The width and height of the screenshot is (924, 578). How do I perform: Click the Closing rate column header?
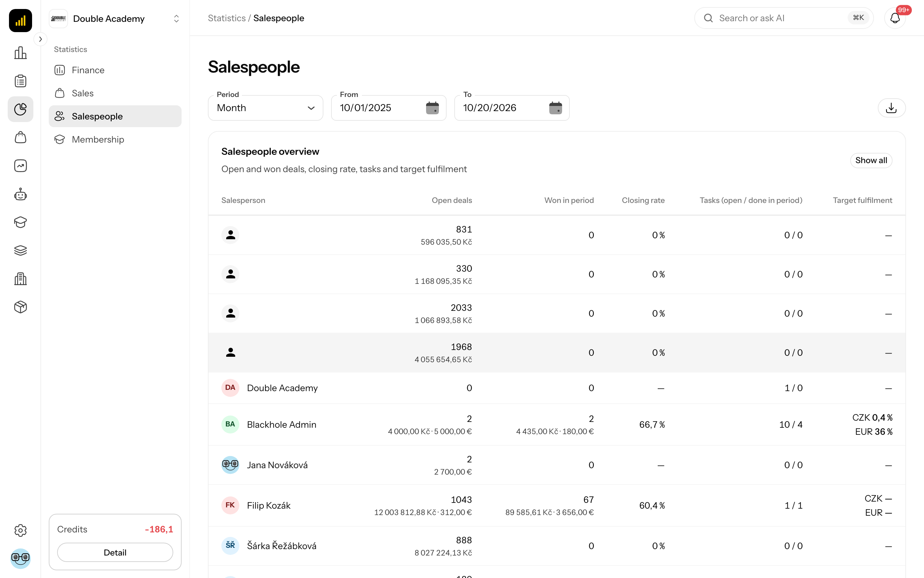tap(643, 200)
